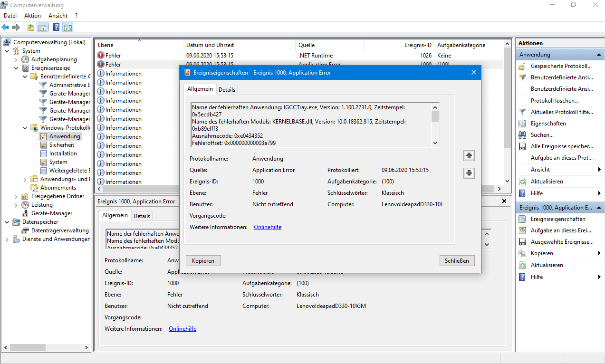Toggle the console tree show/hide toolbar icon
605x364 pixels.
coord(42,27)
